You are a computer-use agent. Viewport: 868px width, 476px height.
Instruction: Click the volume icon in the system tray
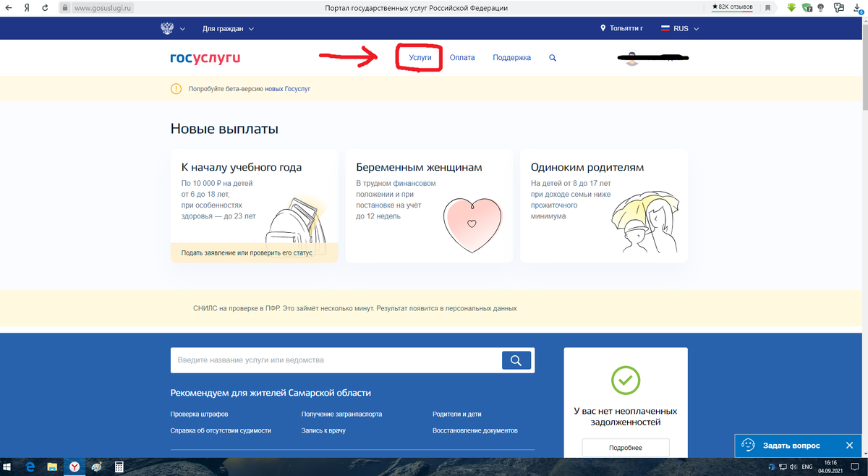point(793,467)
